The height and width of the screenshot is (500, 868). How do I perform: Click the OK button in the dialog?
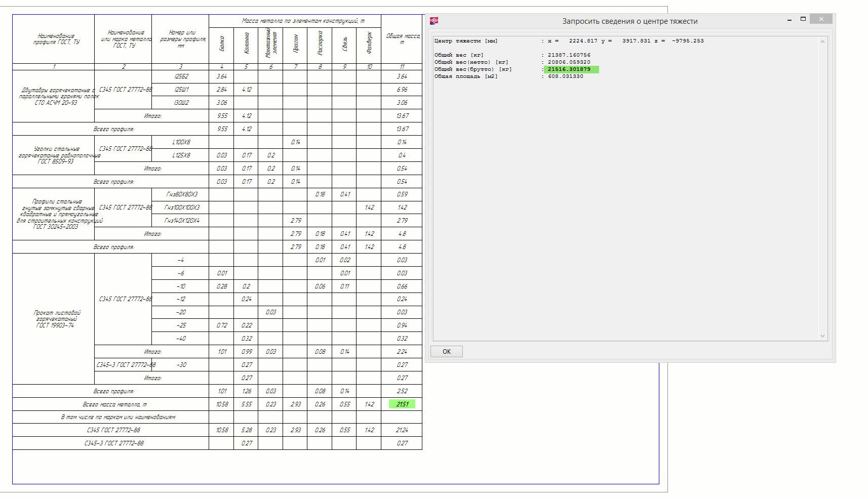446,352
